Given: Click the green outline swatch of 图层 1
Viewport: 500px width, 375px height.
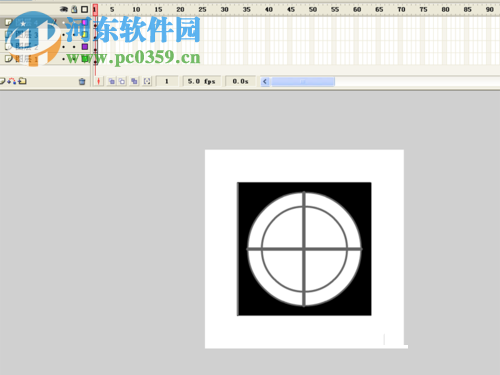Looking at the screenshot, I should click(x=85, y=59).
